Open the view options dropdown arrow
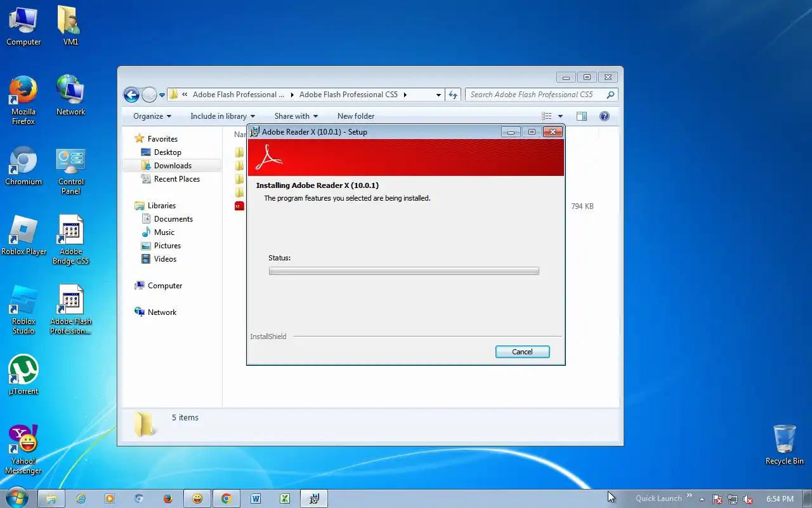Screen dimensions: 812x508 pos(560,116)
